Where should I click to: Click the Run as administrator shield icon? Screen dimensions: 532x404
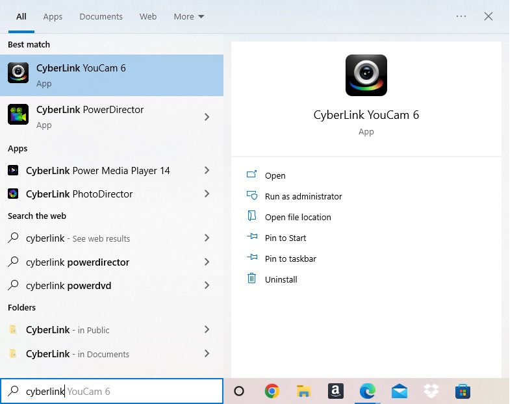pyautogui.click(x=252, y=196)
